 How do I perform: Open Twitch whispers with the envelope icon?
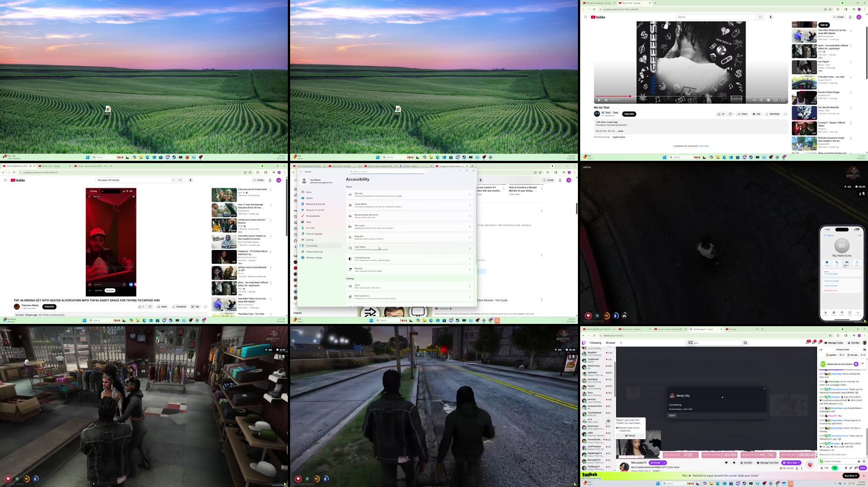click(x=813, y=343)
